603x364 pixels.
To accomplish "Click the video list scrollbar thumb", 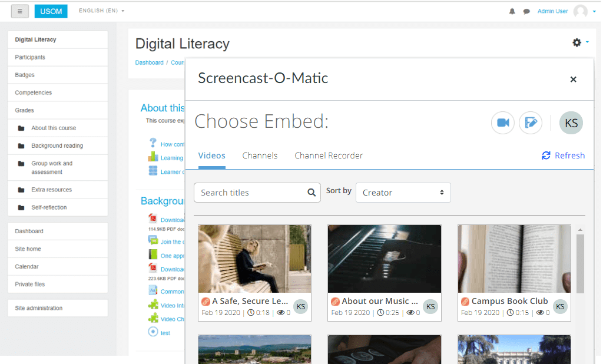I will click(x=580, y=264).
